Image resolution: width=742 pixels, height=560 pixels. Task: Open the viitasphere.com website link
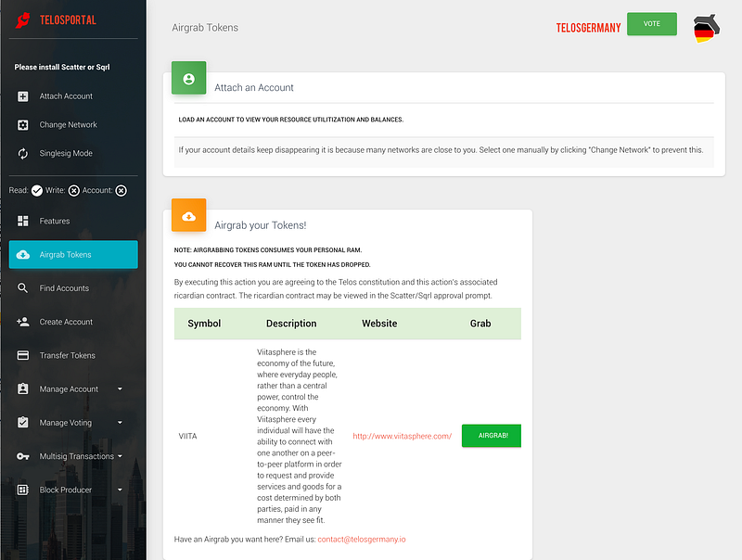coord(403,436)
